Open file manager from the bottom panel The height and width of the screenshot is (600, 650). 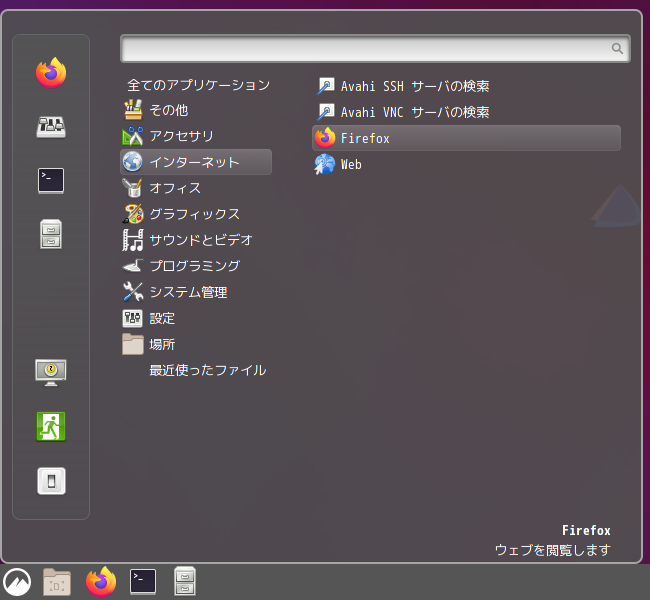click(185, 581)
